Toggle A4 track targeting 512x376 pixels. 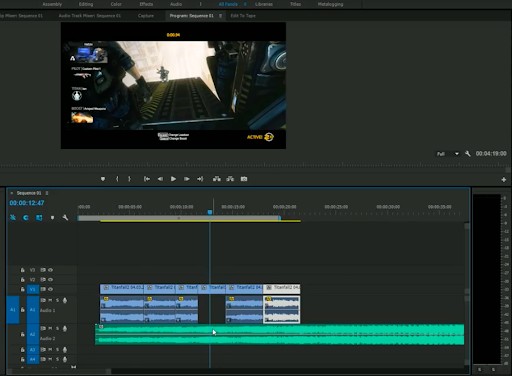[33, 359]
